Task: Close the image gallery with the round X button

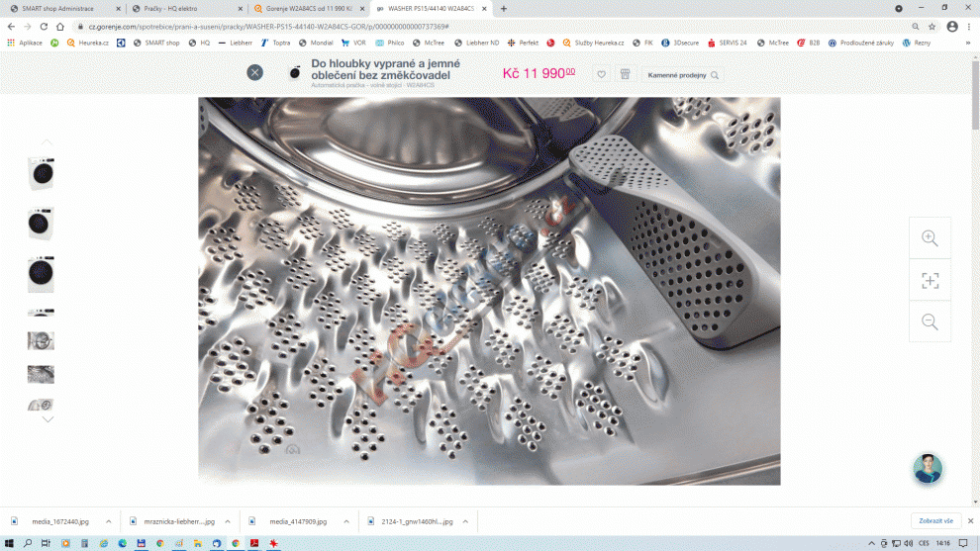Action: click(x=254, y=72)
